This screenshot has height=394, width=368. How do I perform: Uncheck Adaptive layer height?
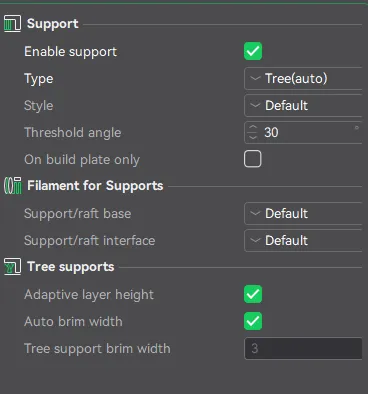pos(253,294)
